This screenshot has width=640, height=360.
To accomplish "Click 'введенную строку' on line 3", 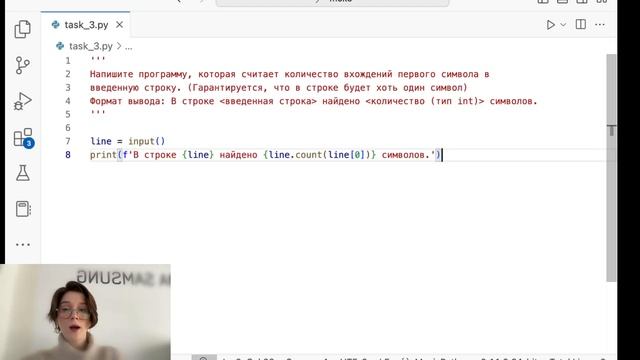I will coord(136,88).
